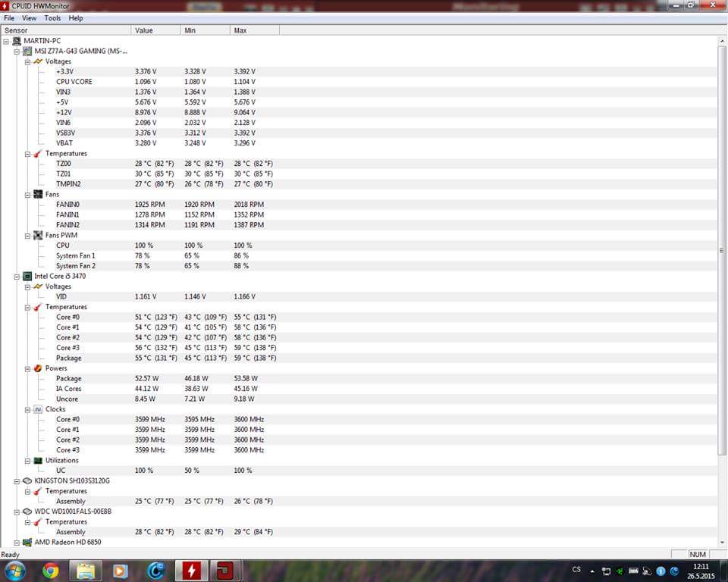Select the VID voltage row
Viewport: 728px width, 582px height.
(359, 296)
